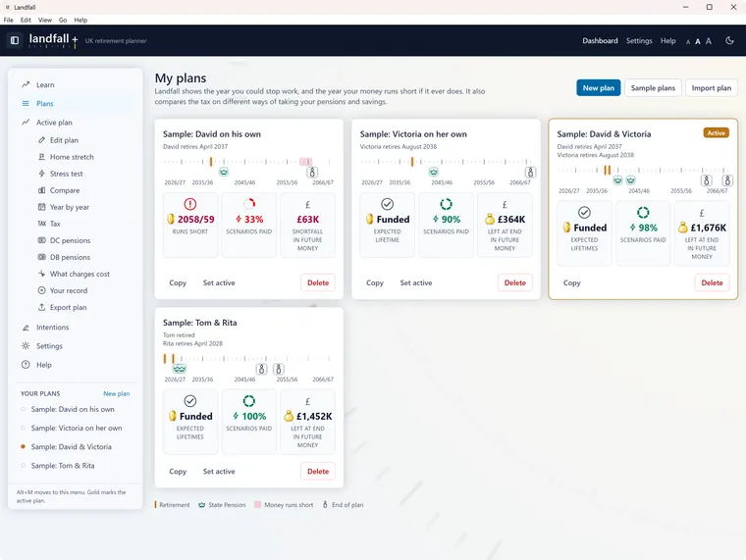
Task: Click pink runs-short marker on David's timeline
Action: pos(306,162)
